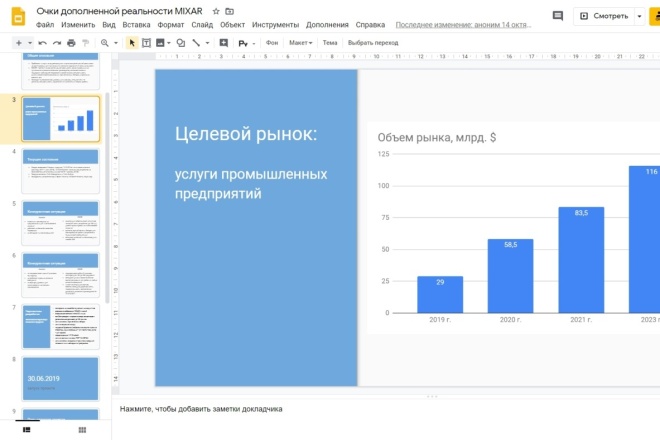Open the Слайд menu
This screenshot has height=440, width=660.
(202, 25)
